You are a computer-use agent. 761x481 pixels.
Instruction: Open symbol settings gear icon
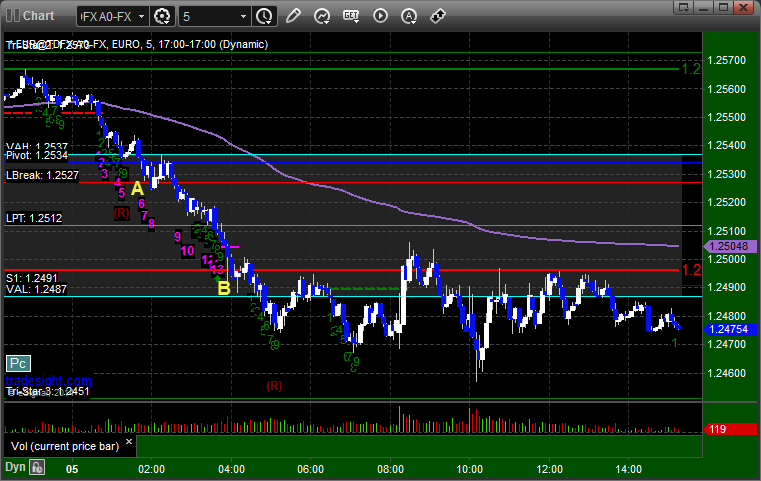coord(163,16)
